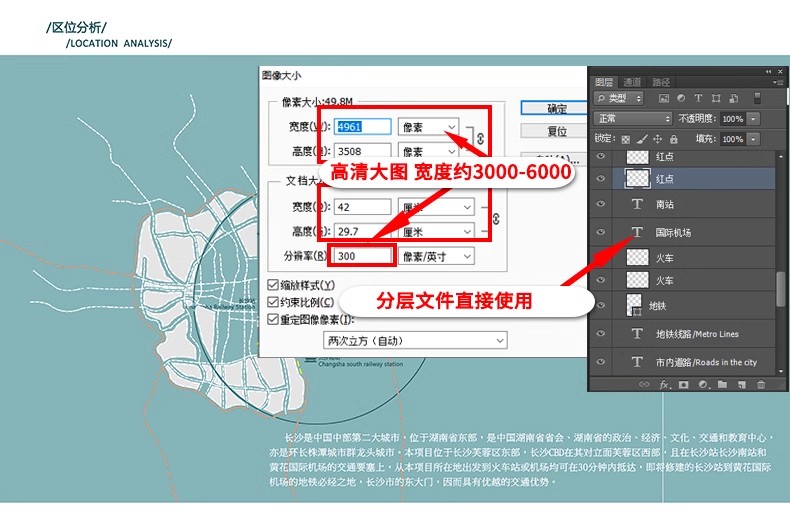Open the 类型 layer filter dropdown
Image resolution: width=790 pixels, height=512 pixels.
(x=619, y=98)
